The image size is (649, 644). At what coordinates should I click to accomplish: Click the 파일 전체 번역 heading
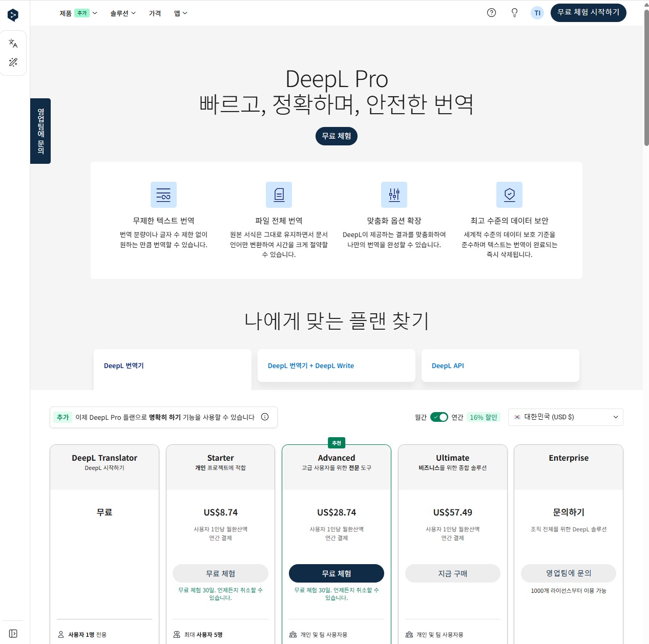click(x=279, y=221)
